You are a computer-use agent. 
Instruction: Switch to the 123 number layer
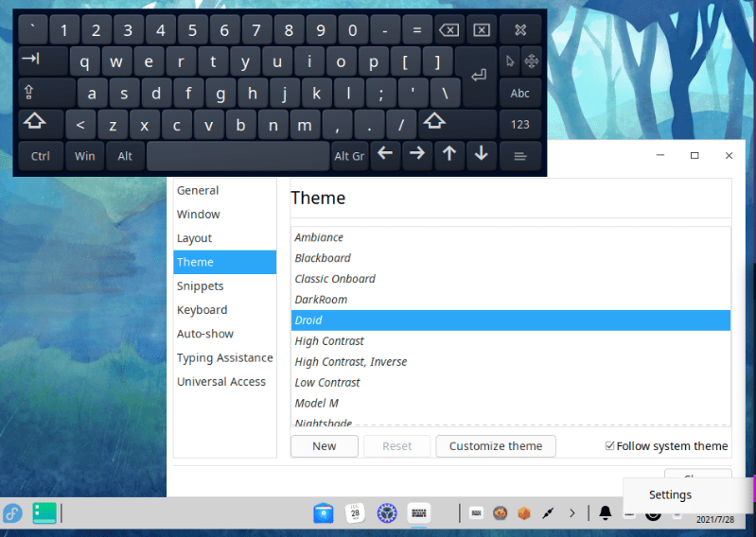coord(520,124)
